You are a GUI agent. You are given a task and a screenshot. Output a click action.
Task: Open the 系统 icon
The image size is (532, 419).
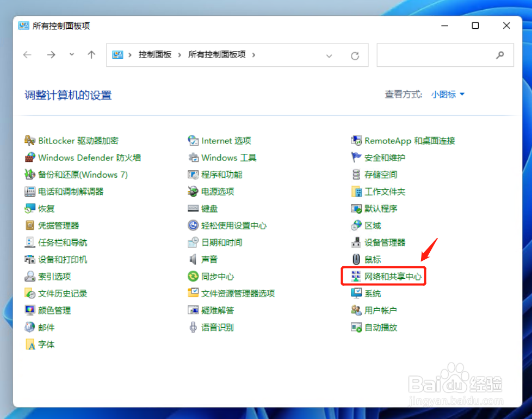356,293
